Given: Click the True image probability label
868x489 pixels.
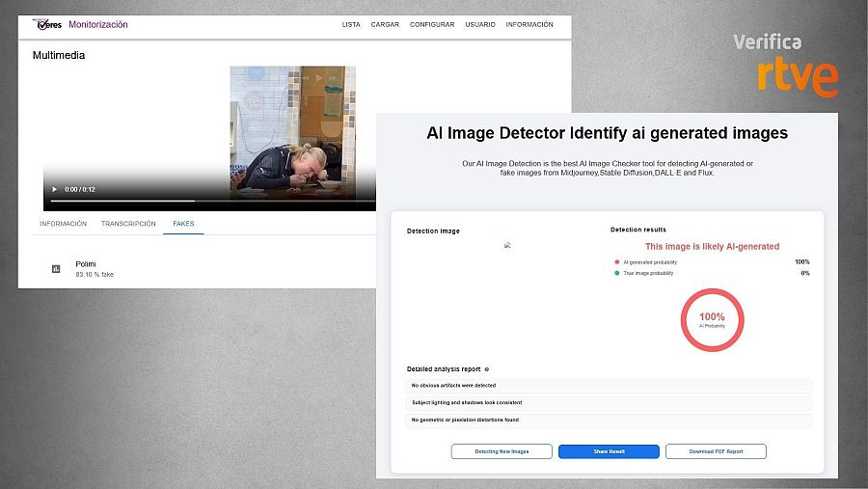Looking at the screenshot, I should (648, 273).
